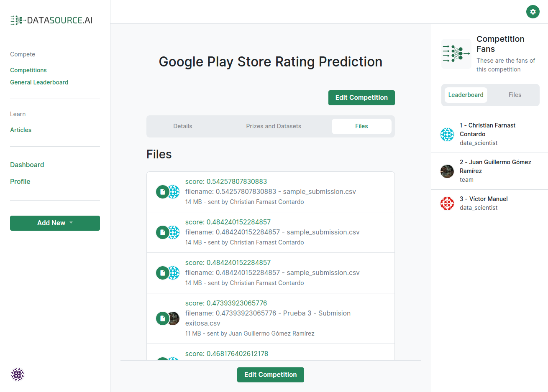This screenshot has height=392, width=548.
Task: Click file icon for Prueba 3 submission
Action: point(162,318)
